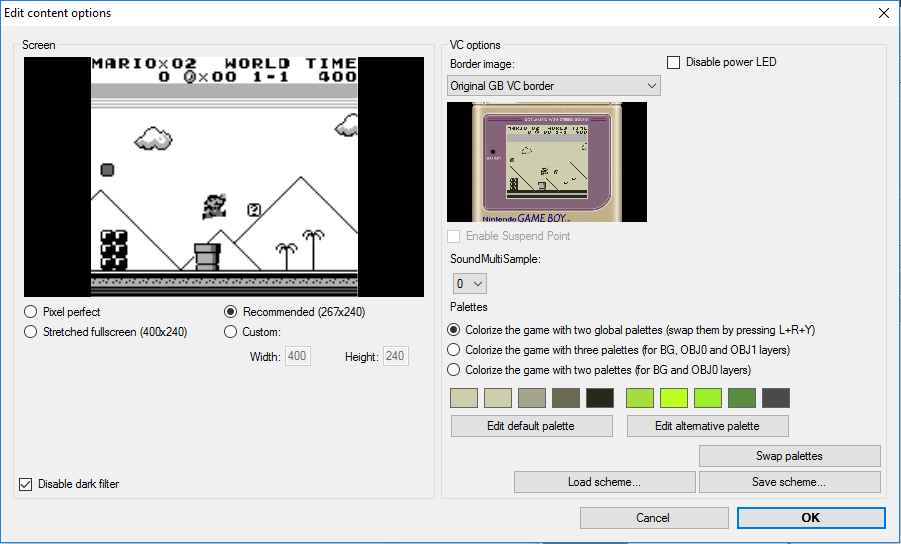Pick the bright yellow-green alternative swatch

pyautogui.click(x=673, y=398)
